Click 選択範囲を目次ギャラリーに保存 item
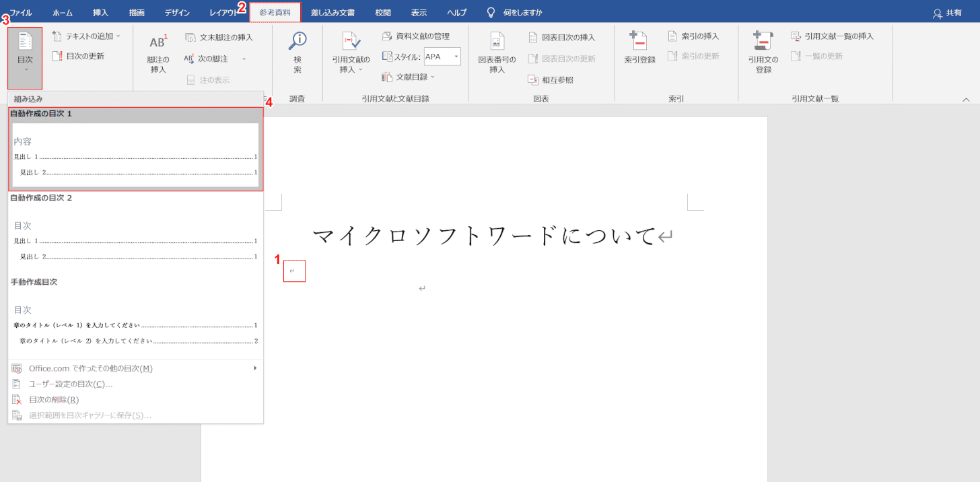 click(x=136, y=415)
